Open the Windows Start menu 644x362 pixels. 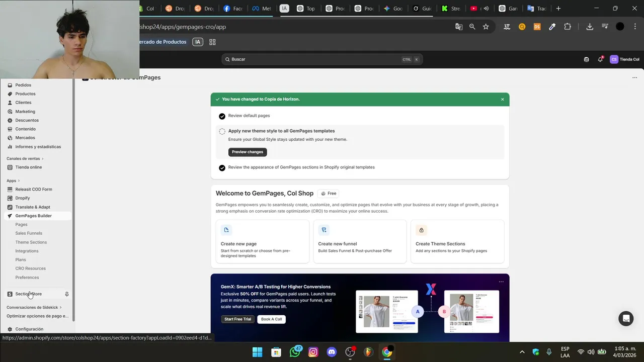257,352
